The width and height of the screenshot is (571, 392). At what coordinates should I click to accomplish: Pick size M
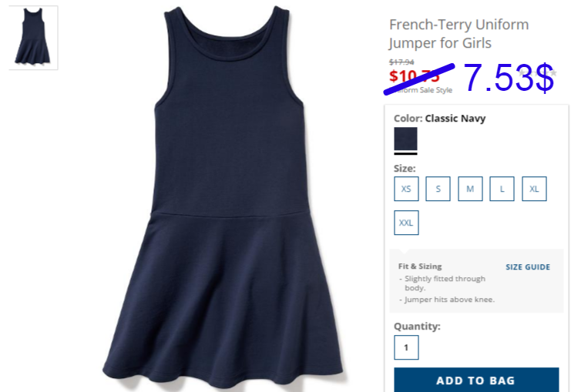coord(470,189)
